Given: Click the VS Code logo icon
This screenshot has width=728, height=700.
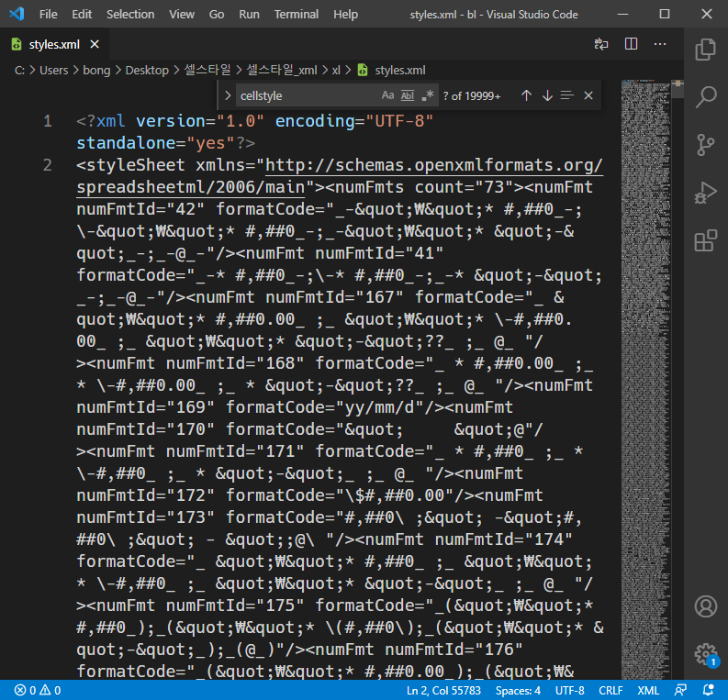Looking at the screenshot, I should tap(17, 14).
